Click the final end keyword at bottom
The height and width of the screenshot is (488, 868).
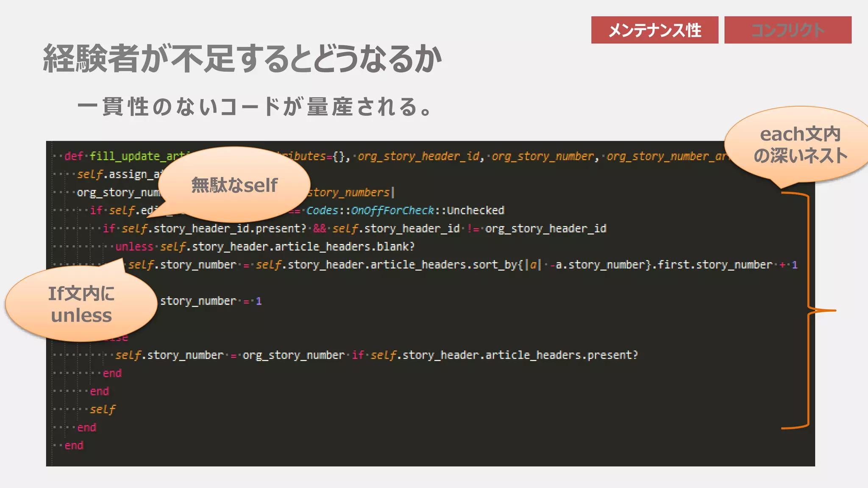coord(74,446)
